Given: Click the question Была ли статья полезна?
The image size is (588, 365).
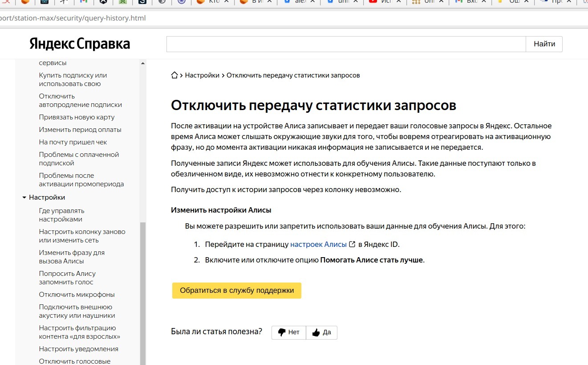Looking at the screenshot, I should point(217,332).
